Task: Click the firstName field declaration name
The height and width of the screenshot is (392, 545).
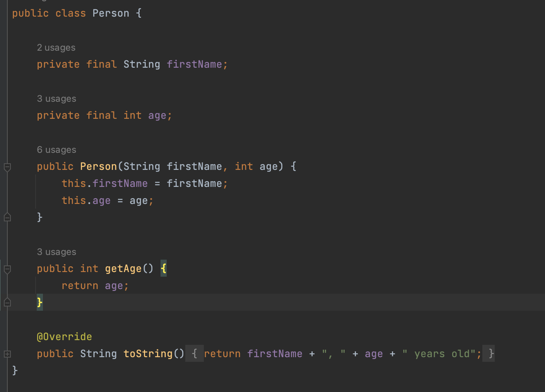Action: (194, 64)
